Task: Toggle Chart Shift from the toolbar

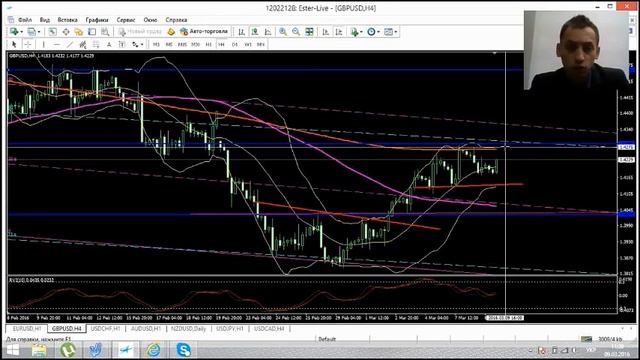Action: click(x=339, y=32)
